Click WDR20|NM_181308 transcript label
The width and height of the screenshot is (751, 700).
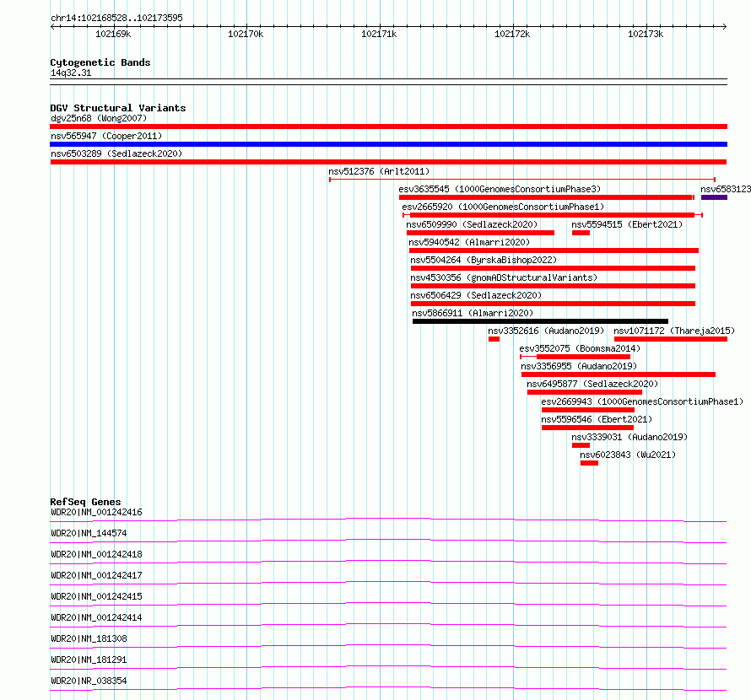click(x=89, y=638)
